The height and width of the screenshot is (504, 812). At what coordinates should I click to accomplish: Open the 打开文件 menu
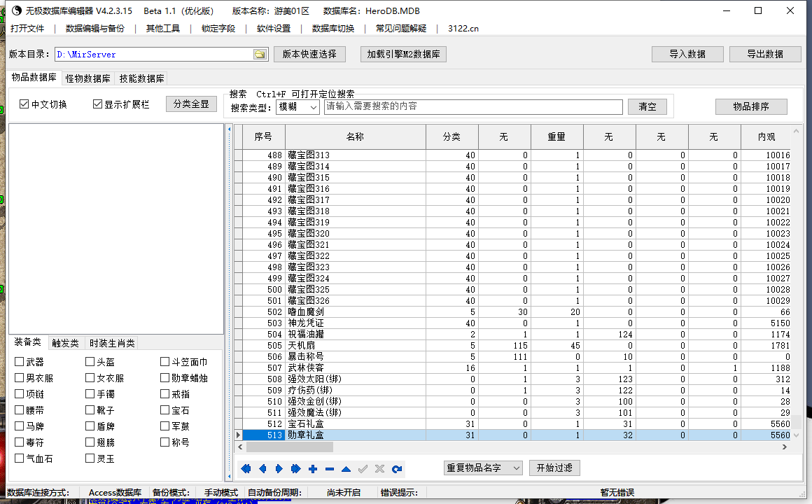pos(27,29)
